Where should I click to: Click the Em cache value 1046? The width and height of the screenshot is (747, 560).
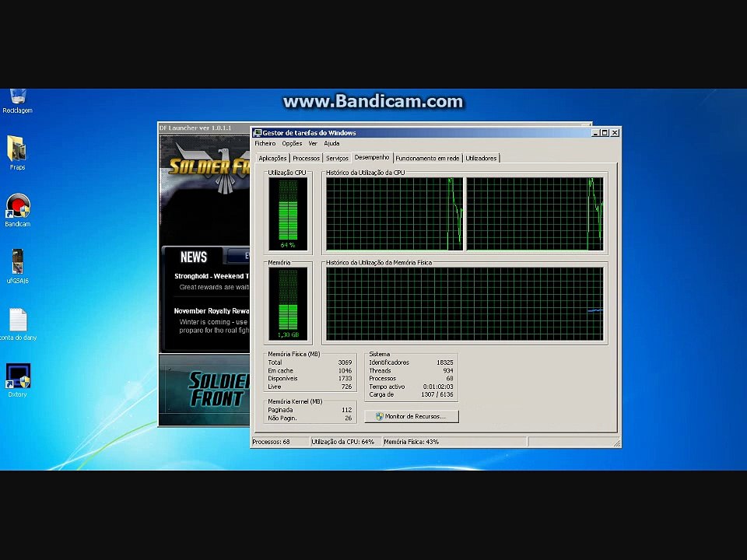[x=345, y=370]
